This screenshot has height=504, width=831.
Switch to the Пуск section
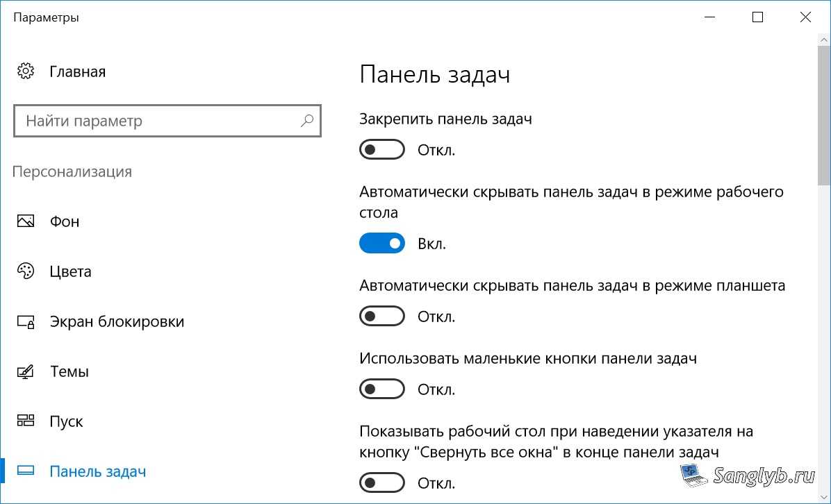click(x=66, y=421)
